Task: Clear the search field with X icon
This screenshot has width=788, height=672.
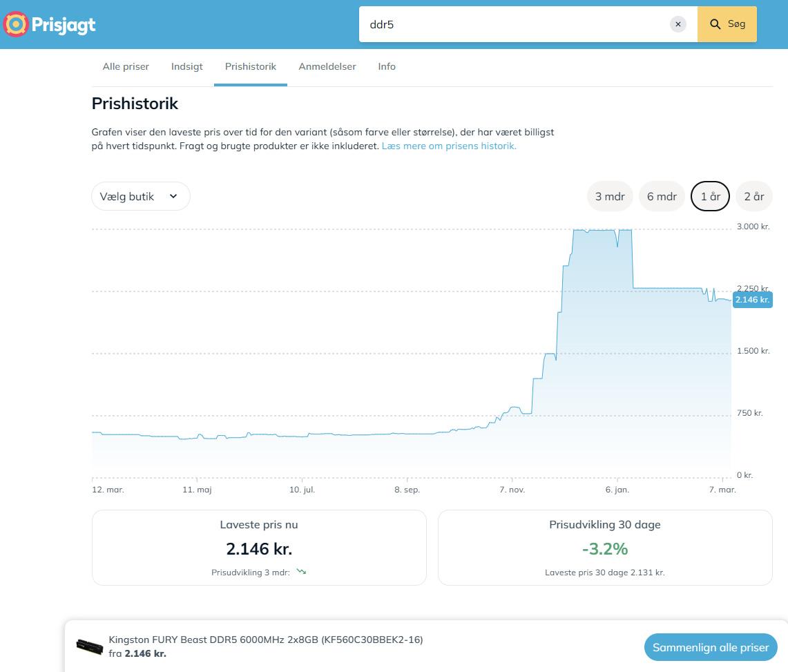Action: [x=678, y=24]
